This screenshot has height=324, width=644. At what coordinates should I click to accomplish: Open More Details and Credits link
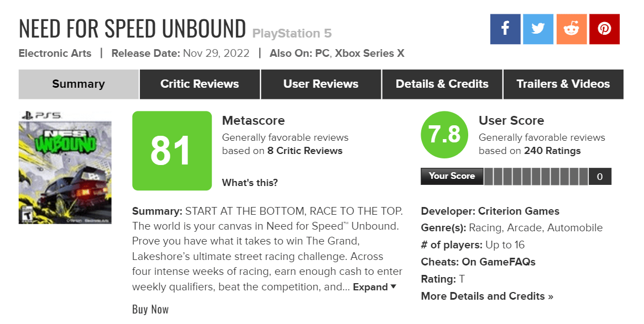487,296
